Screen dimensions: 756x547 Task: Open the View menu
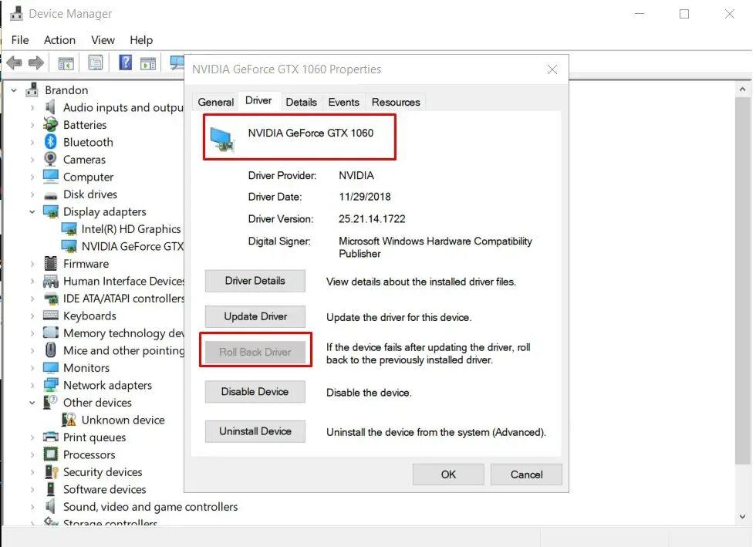pos(103,40)
